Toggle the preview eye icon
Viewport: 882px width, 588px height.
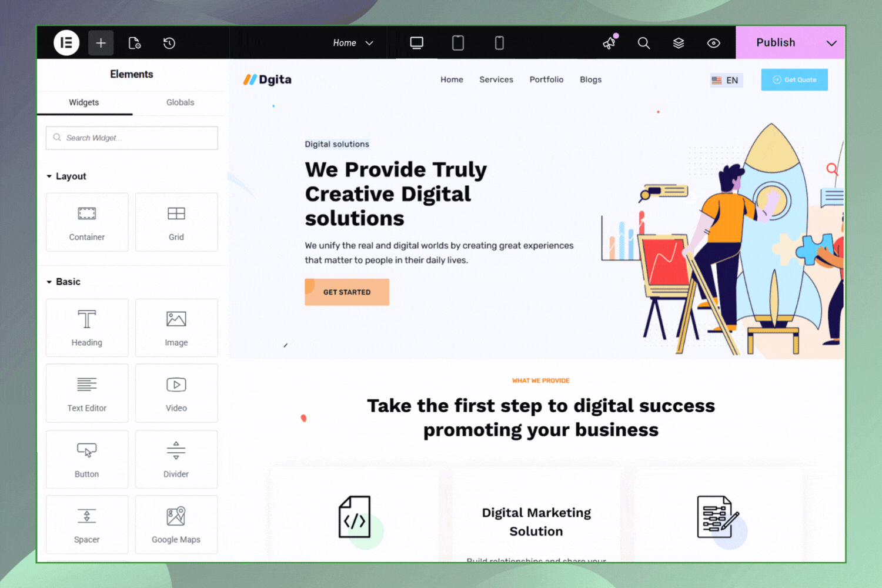(713, 43)
